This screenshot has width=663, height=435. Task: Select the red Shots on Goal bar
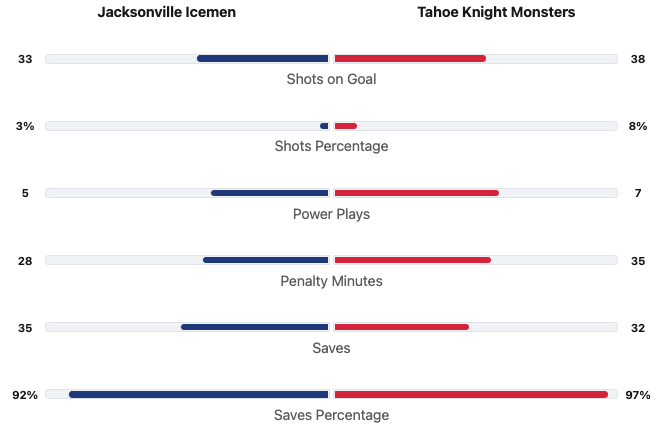pos(410,59)
